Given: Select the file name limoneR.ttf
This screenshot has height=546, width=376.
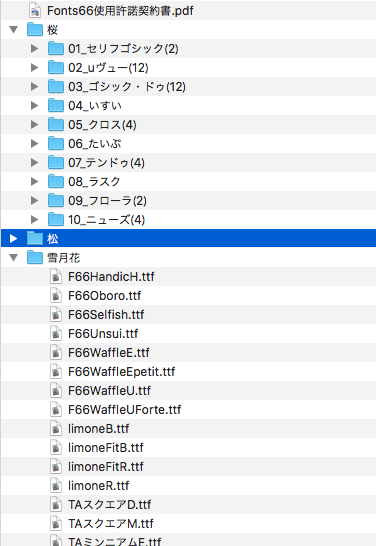Looking at the screenshot, I should coord(99,485).
